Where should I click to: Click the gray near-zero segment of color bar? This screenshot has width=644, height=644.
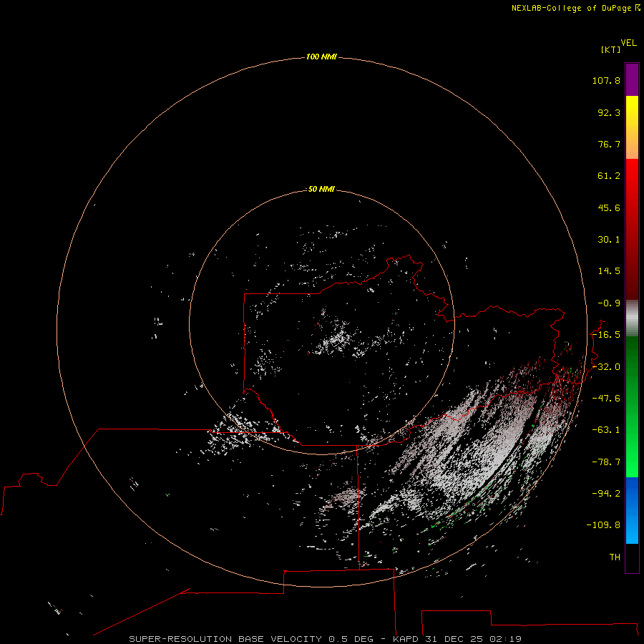pos(632,318)
